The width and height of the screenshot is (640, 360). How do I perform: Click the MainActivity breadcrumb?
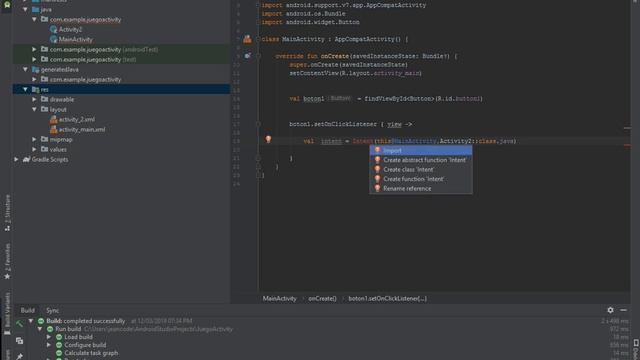[x=280, y=298]
